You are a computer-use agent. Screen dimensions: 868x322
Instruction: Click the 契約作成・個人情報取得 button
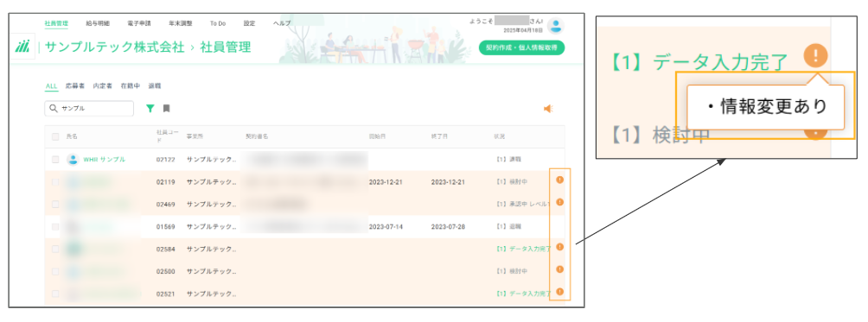pos(521,47)
